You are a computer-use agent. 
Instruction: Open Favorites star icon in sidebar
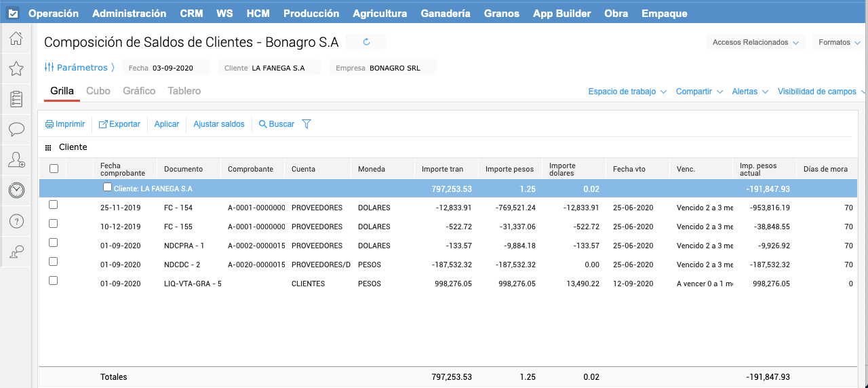click(16, 69)
